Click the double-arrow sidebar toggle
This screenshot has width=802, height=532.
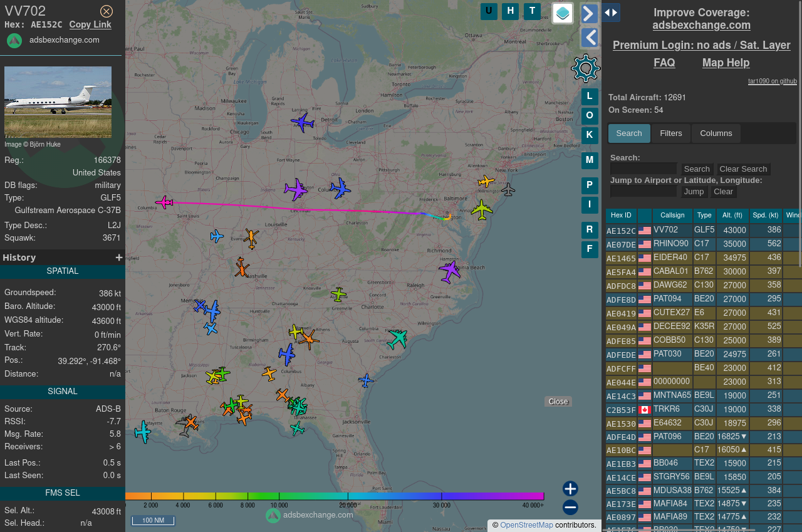click(611, 13)
